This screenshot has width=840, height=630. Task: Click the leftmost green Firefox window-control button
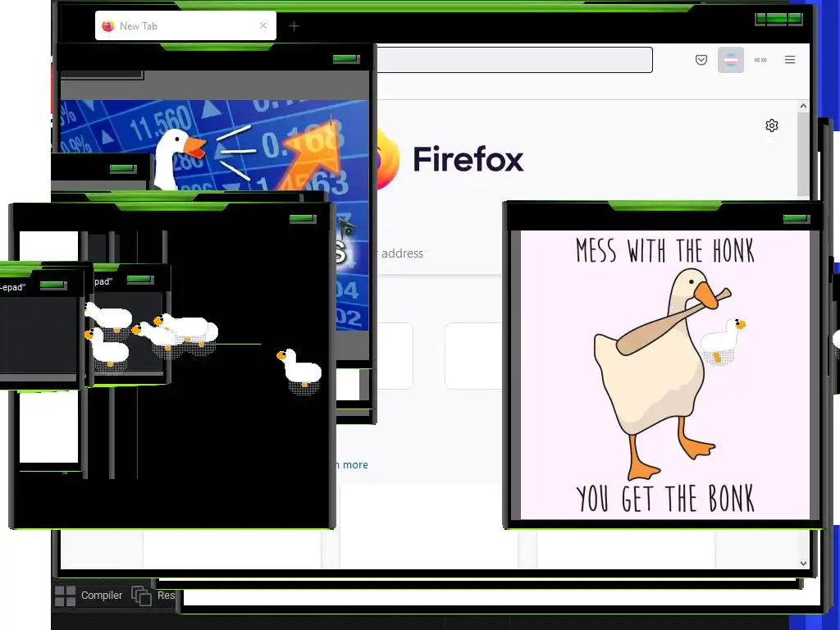pyautogui.click(x=760, y=19)
